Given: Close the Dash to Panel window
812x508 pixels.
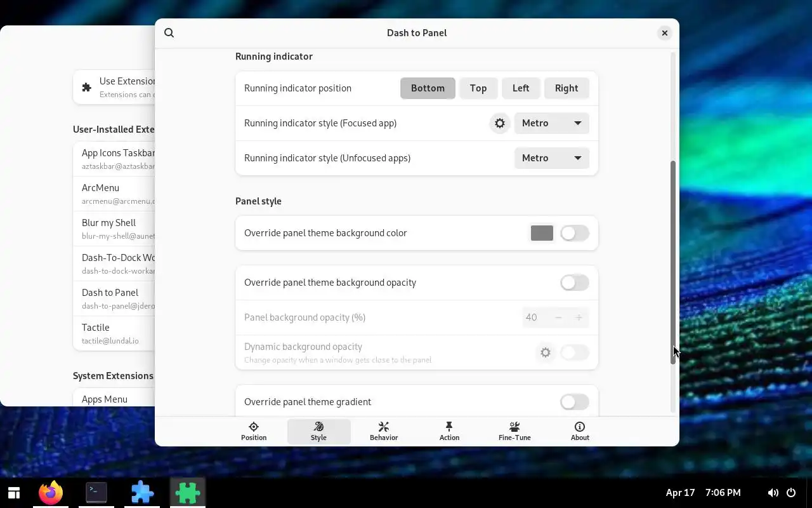Looking at the screenshot, I should pos(664,33).
